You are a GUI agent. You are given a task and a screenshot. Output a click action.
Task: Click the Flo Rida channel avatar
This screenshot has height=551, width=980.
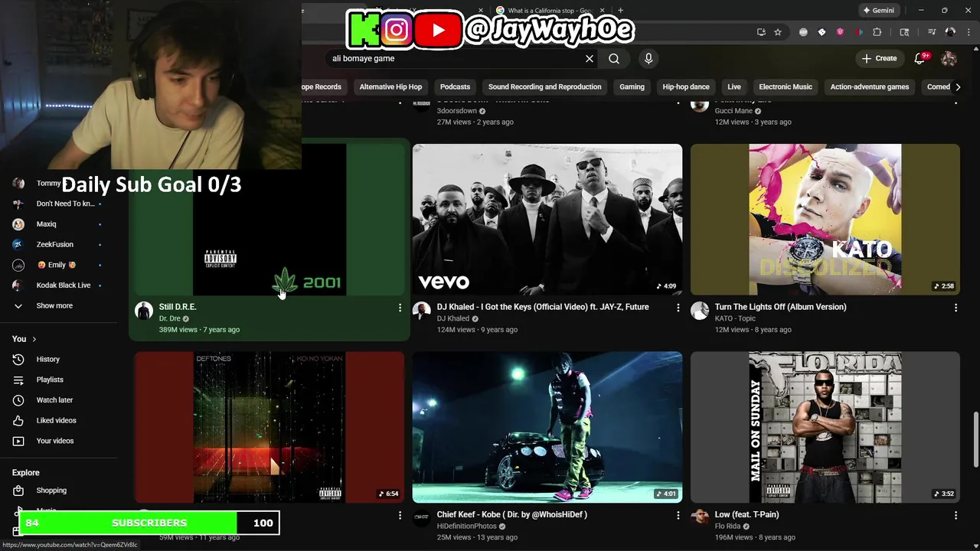point(700,518)
